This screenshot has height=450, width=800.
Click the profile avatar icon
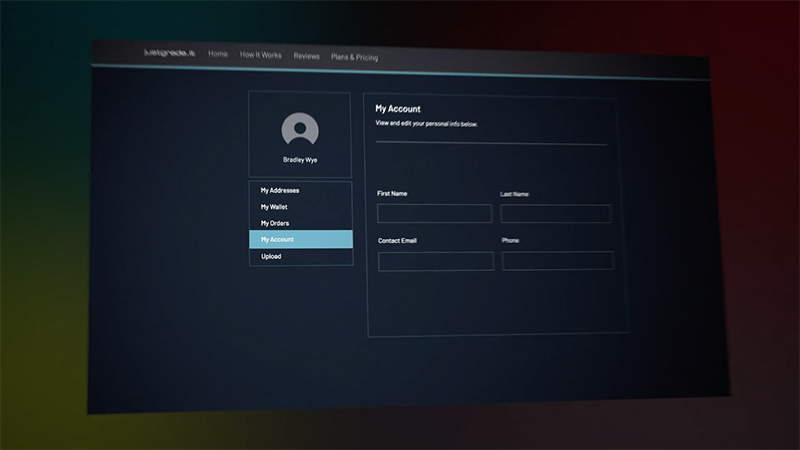coord(300,130)
